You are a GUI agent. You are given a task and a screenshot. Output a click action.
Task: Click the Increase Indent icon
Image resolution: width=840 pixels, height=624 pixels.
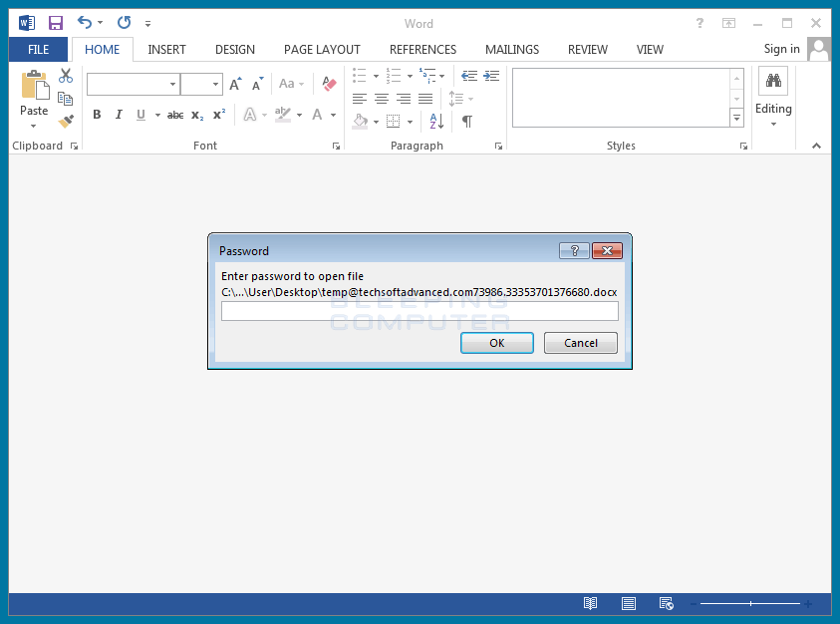tap(491, 76)
